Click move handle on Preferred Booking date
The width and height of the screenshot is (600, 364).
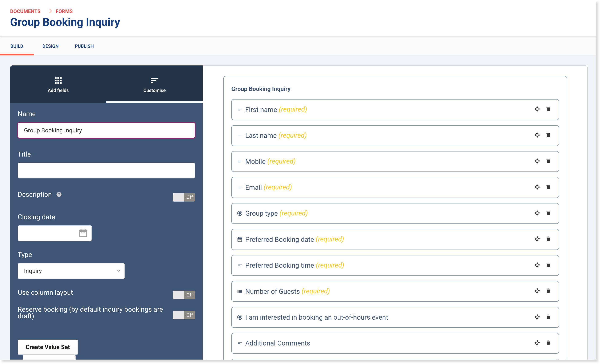(x=537, y=239)
